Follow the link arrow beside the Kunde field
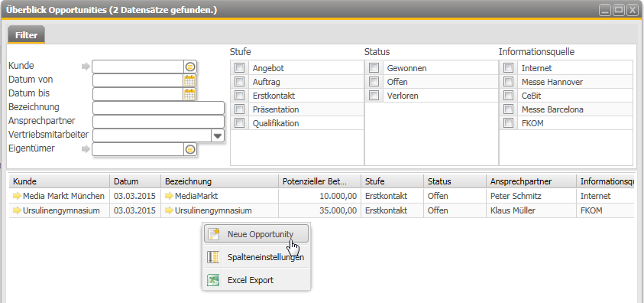 tap(86, 67)
